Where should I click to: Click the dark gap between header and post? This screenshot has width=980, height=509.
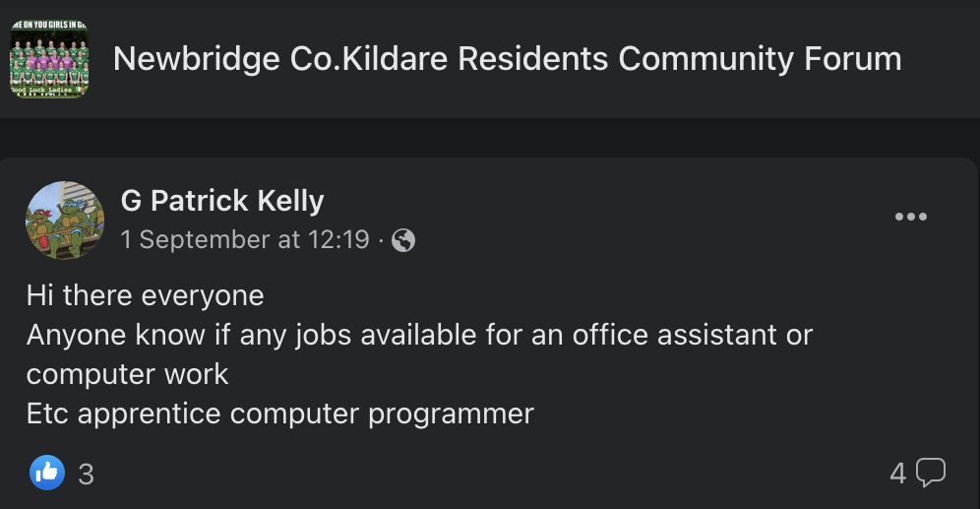(490, 138)
